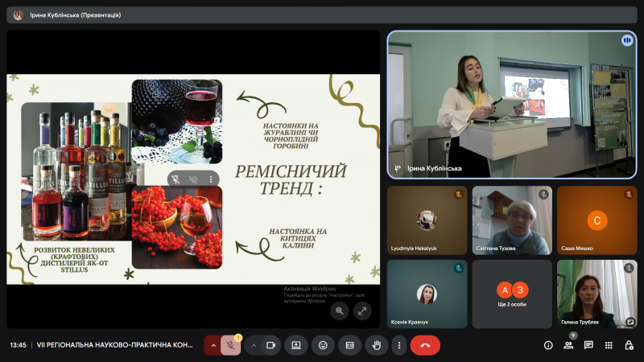Turn on captions
Image resolution: width=644 pixels, height=362 pixels.
pyautogui.click(x=349, y=345)
